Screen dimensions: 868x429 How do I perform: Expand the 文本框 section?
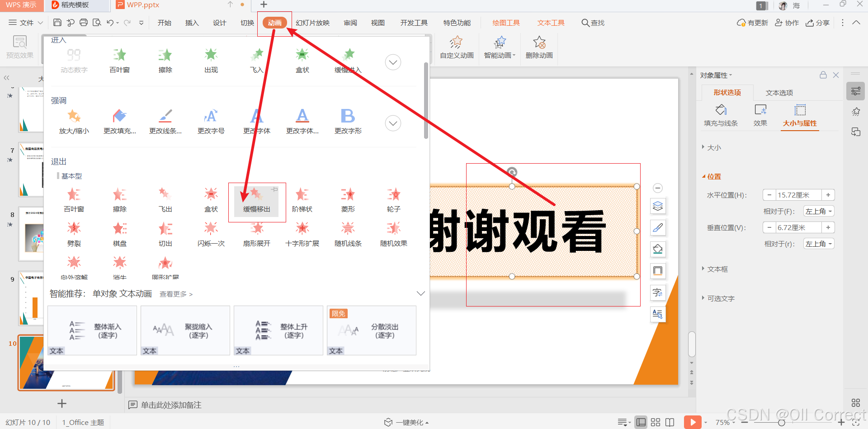click(715, 269)
